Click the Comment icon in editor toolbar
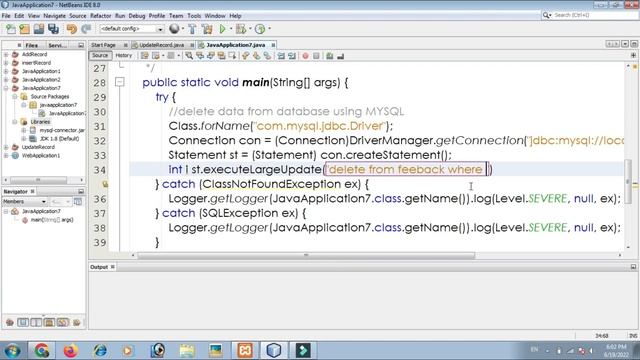The image size is (640, 360). tap(330, 56)
